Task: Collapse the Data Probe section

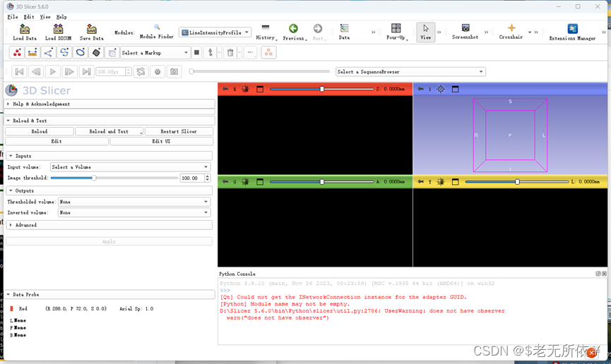Action: point(109,295)
